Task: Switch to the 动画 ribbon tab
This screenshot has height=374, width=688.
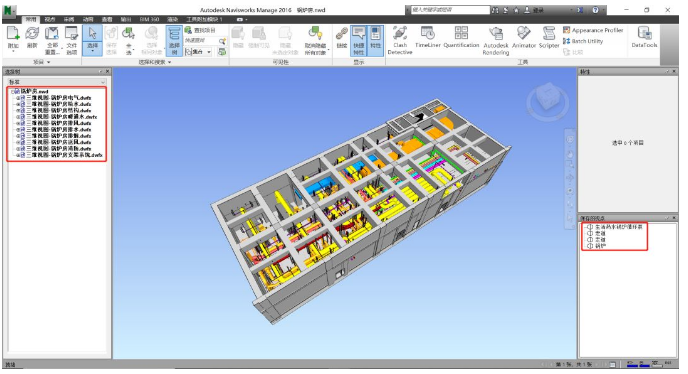Action: (88, 19)
